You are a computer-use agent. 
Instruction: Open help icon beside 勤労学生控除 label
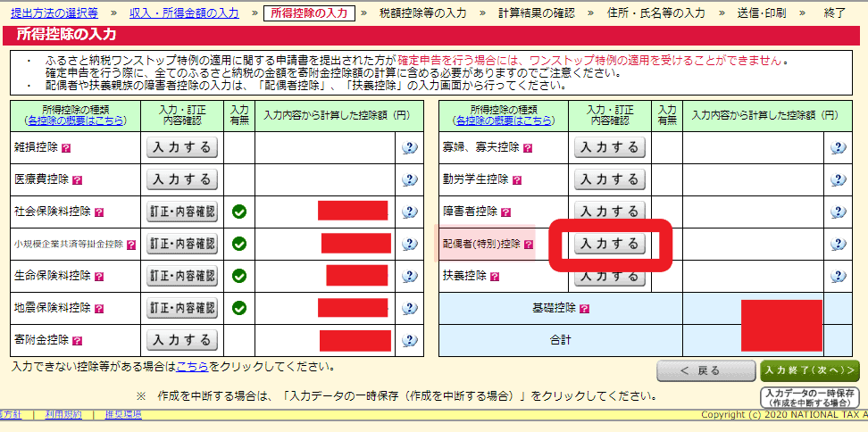[x=517, y=179]
